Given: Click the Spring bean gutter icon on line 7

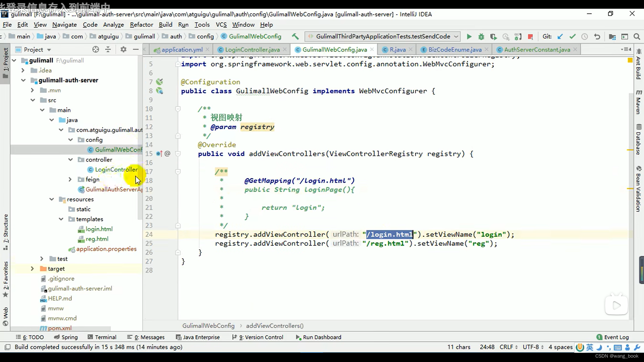Looking at the screenshot, I should [x=160, y=81].
